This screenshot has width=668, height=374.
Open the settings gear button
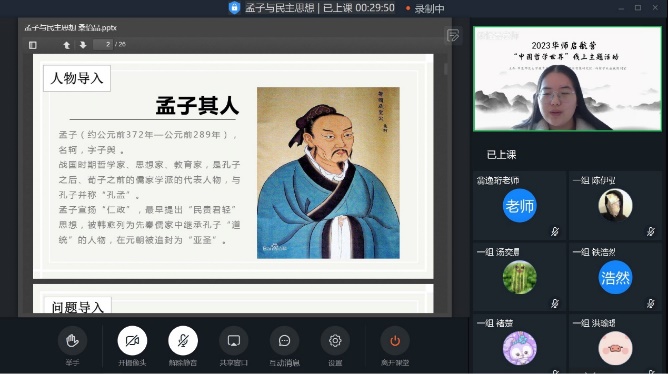pos(335,341)
